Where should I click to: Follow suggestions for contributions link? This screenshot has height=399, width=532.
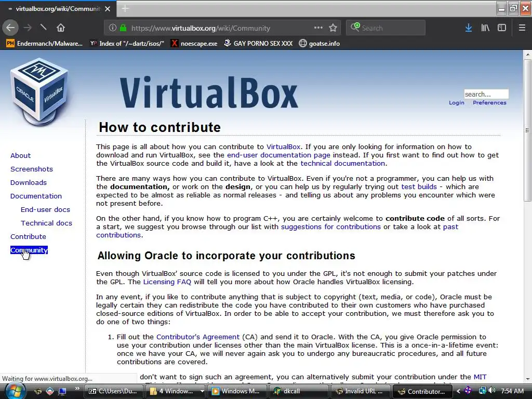(x=331, y=227)
